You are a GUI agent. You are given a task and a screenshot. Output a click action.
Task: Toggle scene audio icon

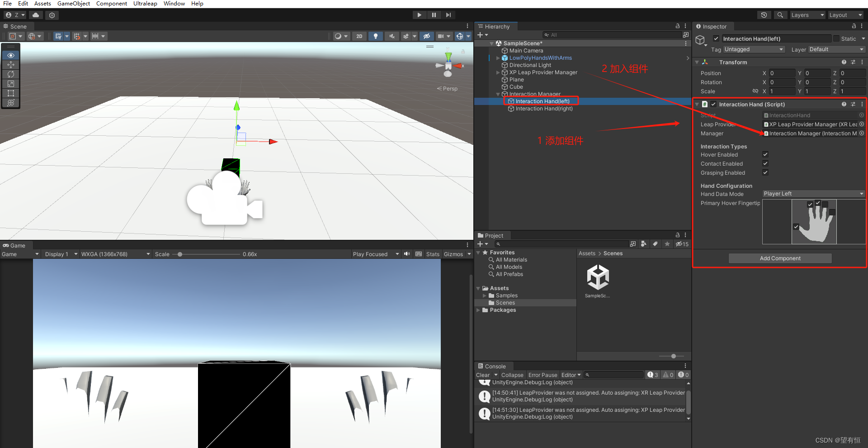(x=392, y=36)
